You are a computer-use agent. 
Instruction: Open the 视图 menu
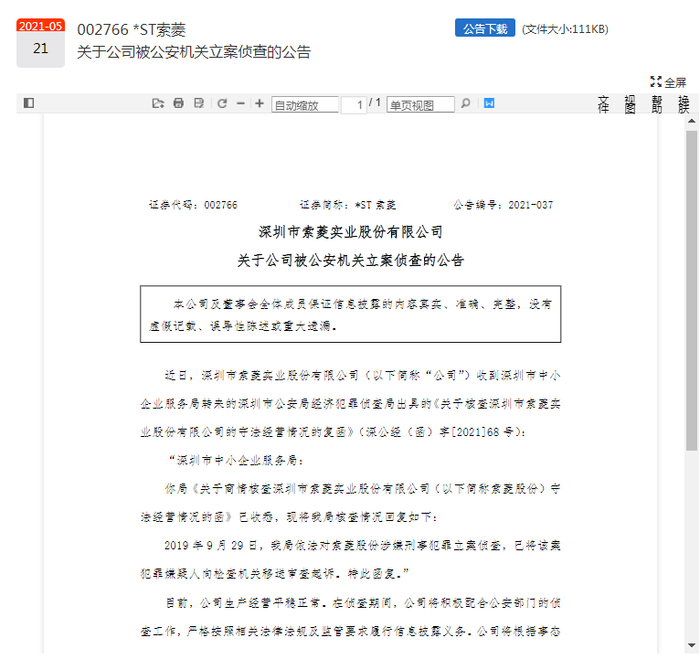tap(630, 104)
